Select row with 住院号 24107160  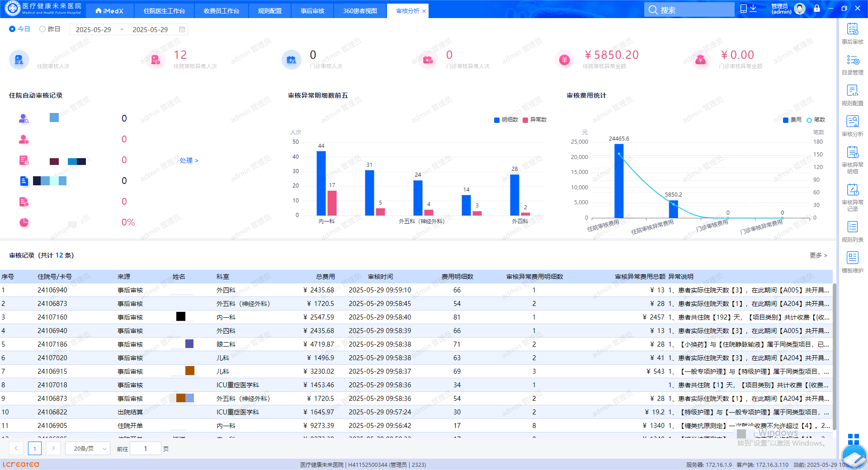coord(416,317)
